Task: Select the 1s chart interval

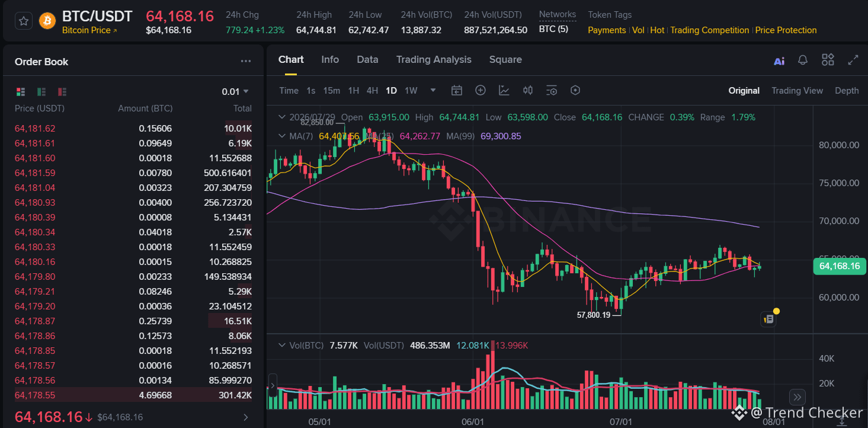Action: click(x=311, y=91)
